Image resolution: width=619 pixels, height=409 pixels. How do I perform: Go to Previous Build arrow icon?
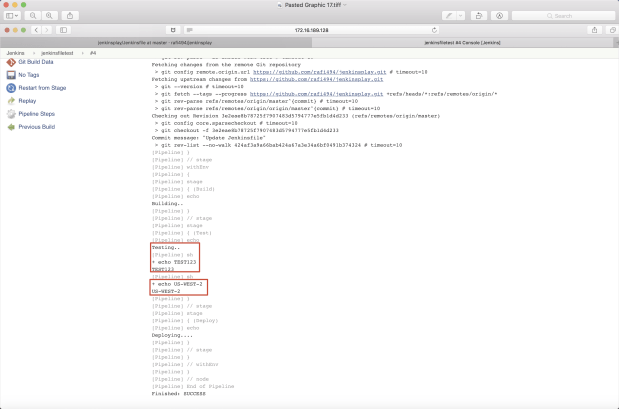11,127
